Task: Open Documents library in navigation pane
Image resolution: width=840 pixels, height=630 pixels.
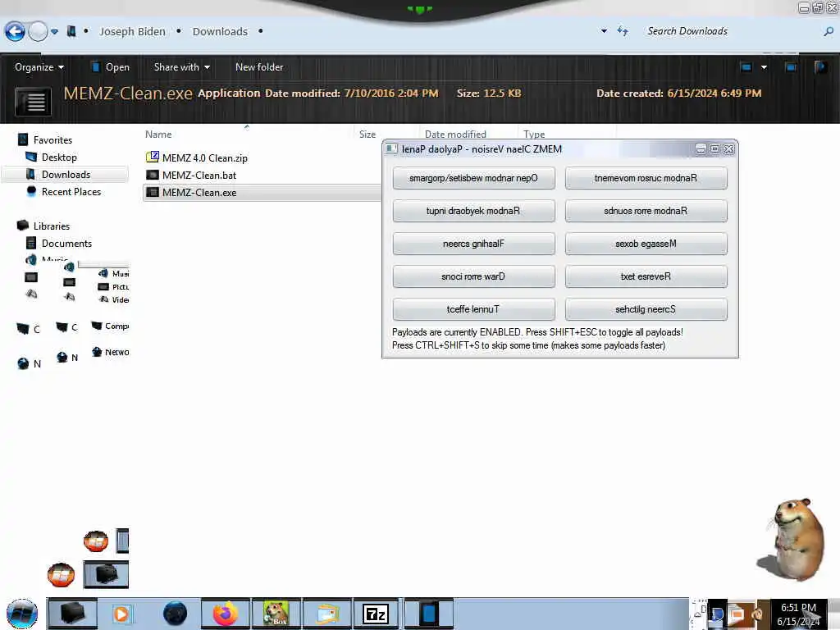Action: (x=66, y=243)
